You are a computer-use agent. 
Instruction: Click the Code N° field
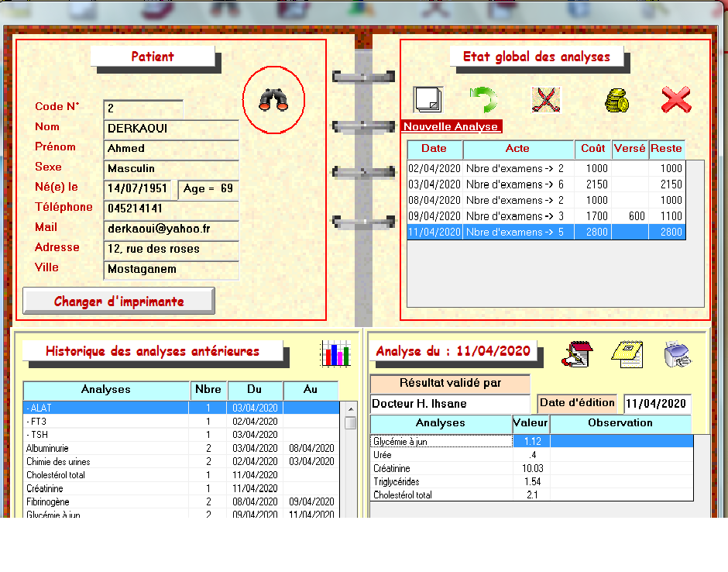[x=143, y=109]
